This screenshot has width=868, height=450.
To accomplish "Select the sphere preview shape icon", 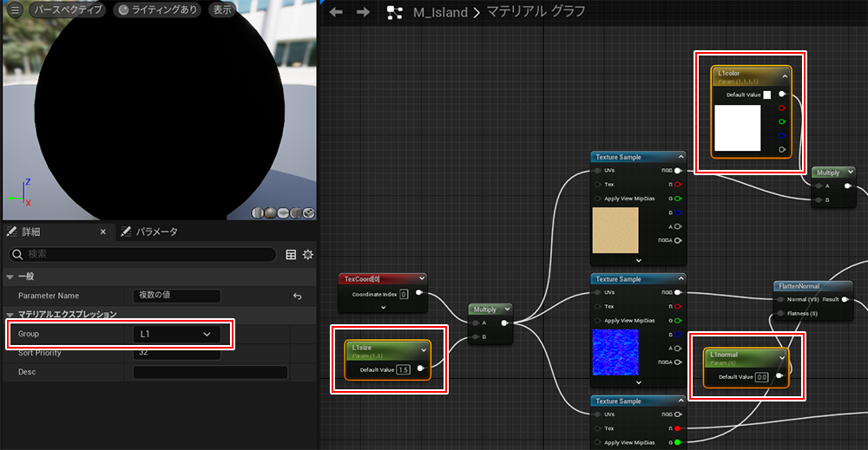I will (271, 213).
